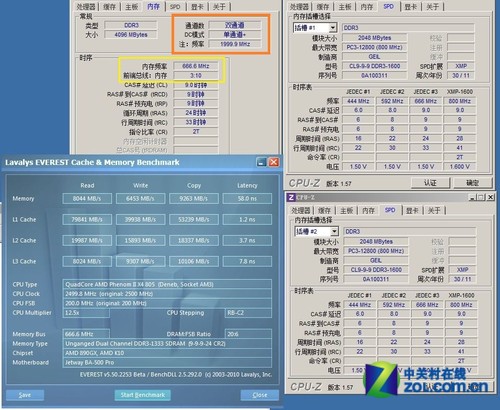Click XMP-1600 frequency 800 MHz in slot #1 window

[460, 101]
